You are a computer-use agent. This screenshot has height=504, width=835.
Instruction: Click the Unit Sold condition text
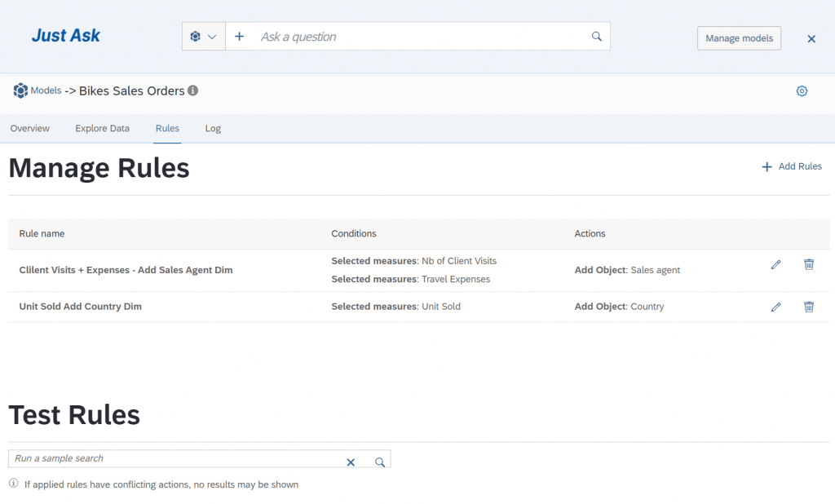tap(395, 307)
